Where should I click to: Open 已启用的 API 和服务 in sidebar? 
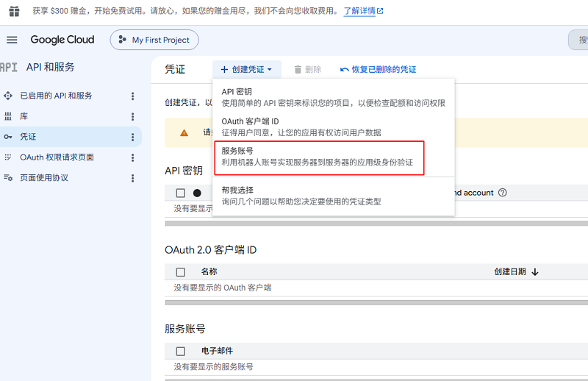tap(56, 96)
